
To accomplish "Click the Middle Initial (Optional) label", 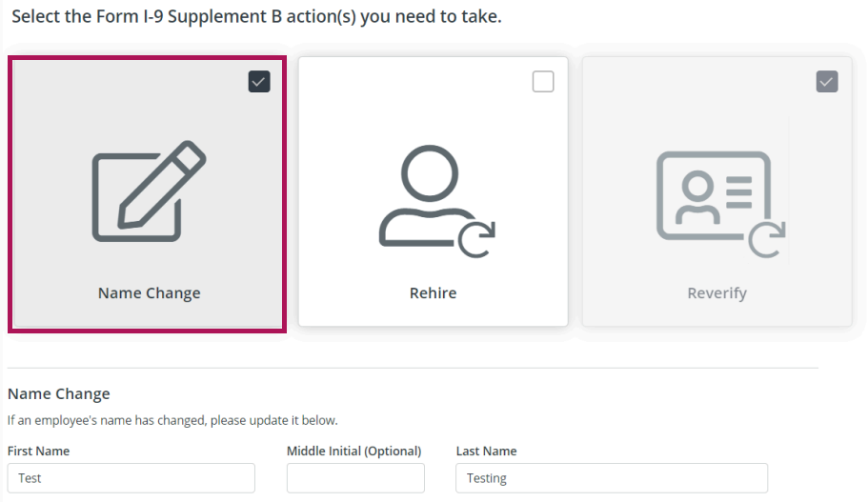I will pos(353,452).
